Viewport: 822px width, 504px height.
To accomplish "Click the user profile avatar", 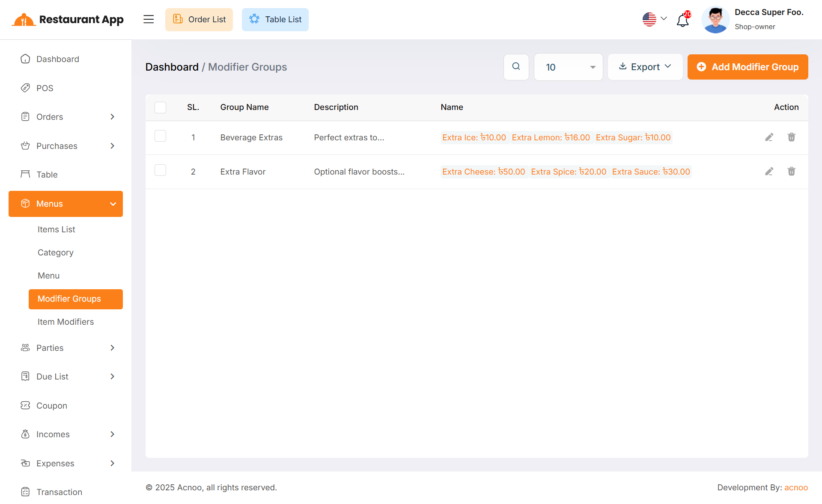I will click(x=715, y=20).
